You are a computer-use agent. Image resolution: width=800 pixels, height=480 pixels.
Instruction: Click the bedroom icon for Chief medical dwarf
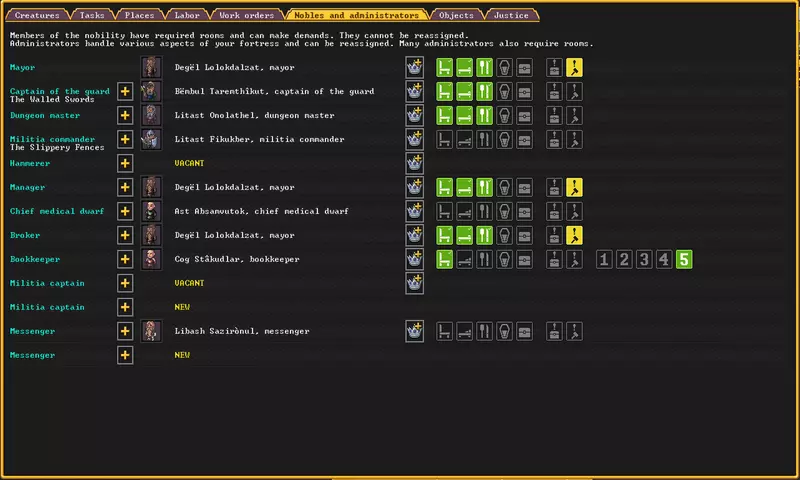464,211
